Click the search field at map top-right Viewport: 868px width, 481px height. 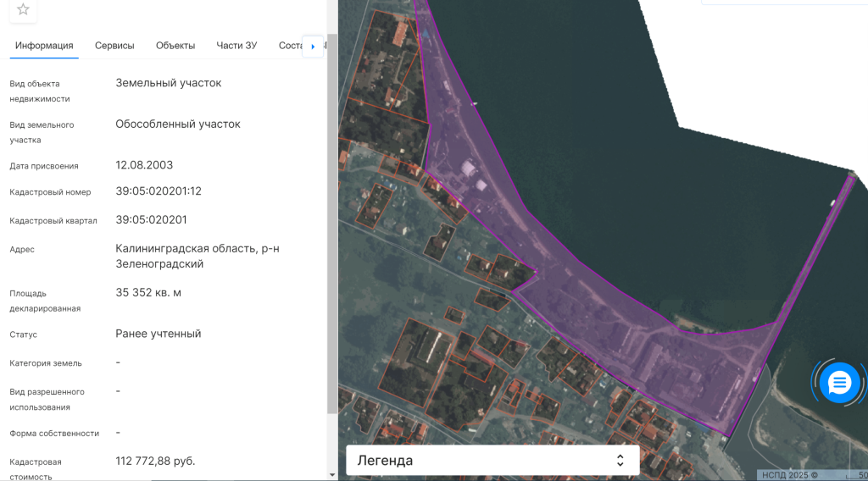pos(784,3)
